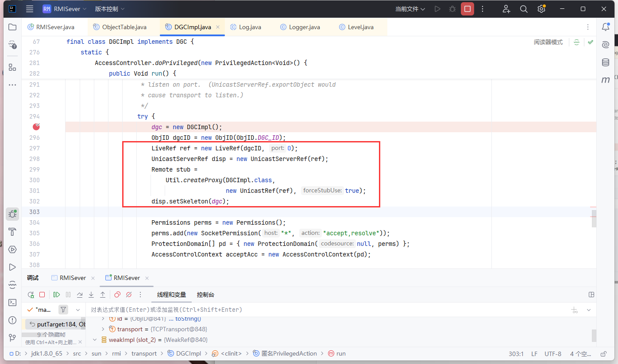This screenshot has width=618, height=364.
Task: Open the 当前文件 run configuration dropdown
Action: pyautogui.click(x=410, y=9)
